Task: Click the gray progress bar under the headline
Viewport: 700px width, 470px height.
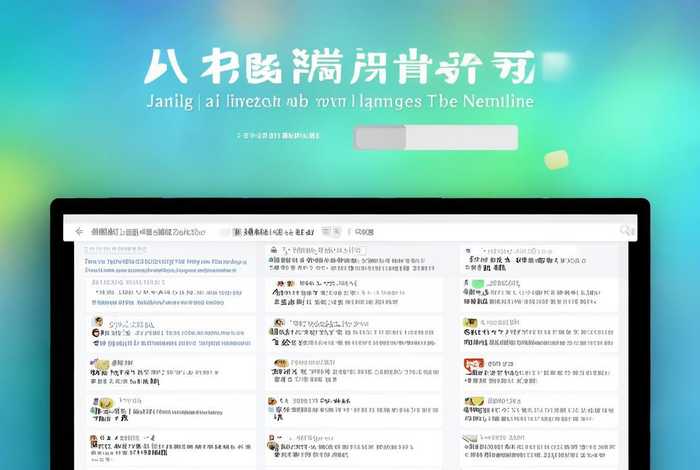Action: [436, 137]
